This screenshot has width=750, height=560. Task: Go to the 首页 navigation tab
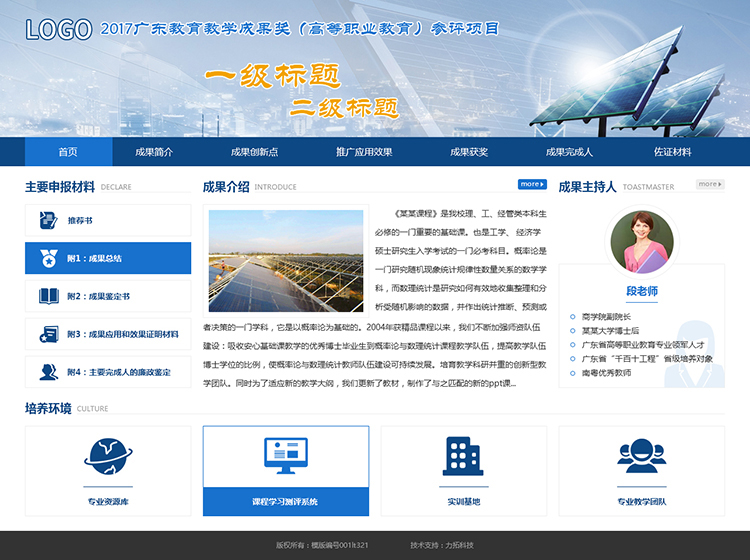[68, 152]
